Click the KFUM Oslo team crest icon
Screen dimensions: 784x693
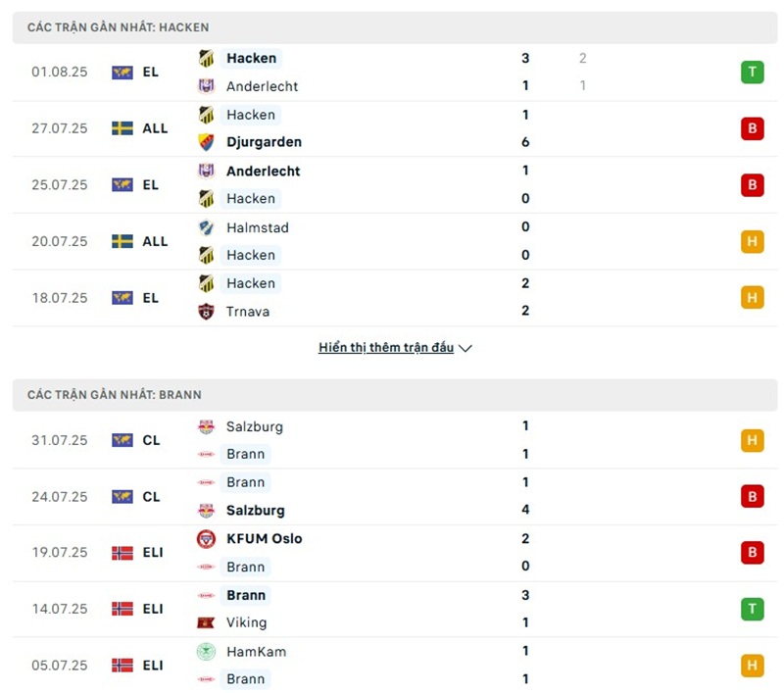pyautogui.click(x=206, y=539)
